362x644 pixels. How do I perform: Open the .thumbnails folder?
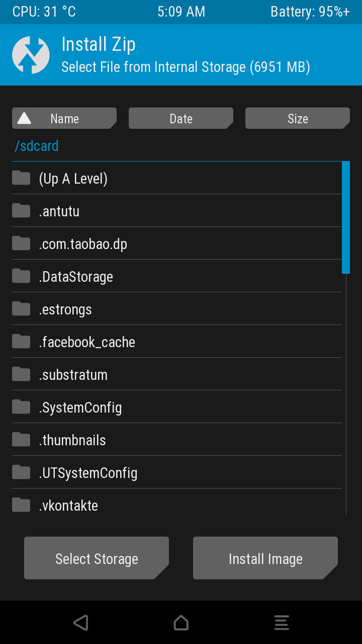(x=72, y=440)
